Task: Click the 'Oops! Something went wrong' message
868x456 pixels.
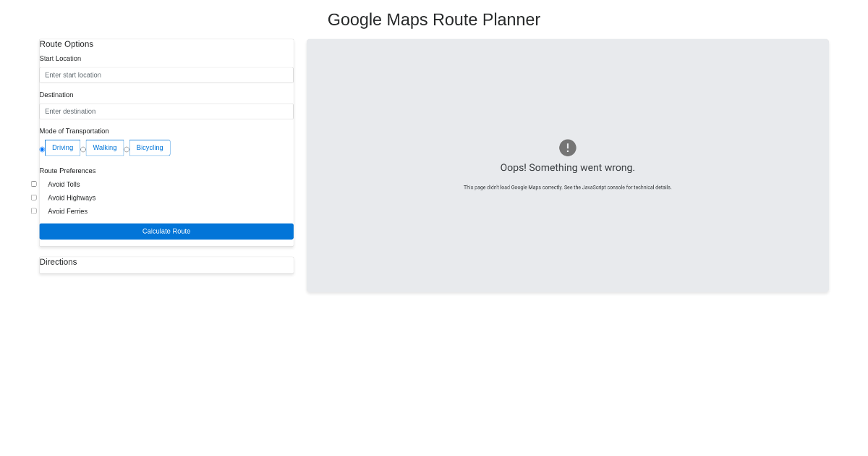Action: click(x=568, y=168)
